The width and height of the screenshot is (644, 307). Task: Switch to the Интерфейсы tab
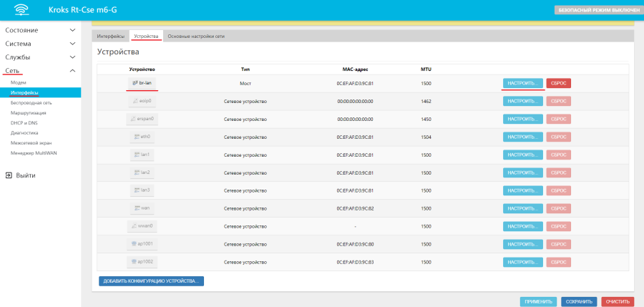point(110,36)
